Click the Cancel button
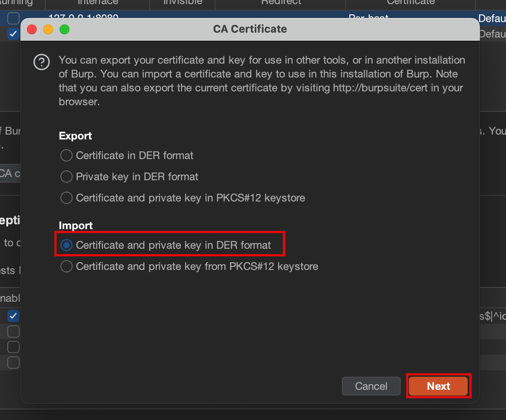This screenshot has width=506, height=420. click(x=371, y=386)
